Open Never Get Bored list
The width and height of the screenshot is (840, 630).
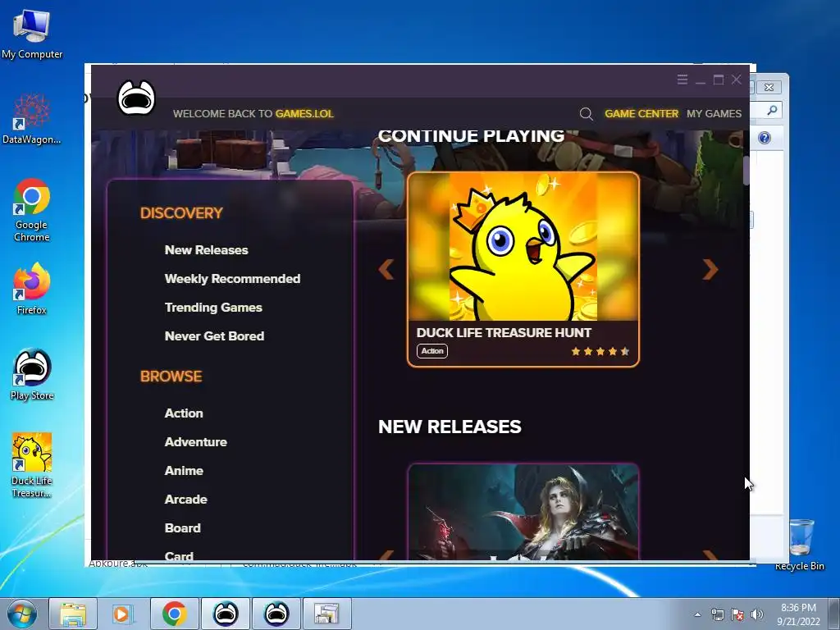pyautogui.click(x=214, y=336)
